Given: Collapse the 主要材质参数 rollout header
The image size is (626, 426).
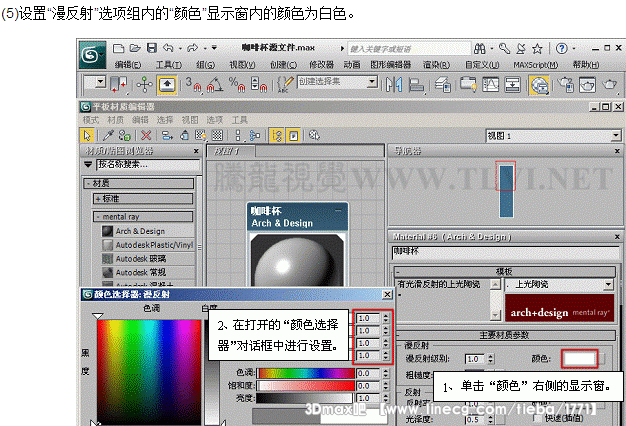Looking at the screenshot, I should 505,335.
